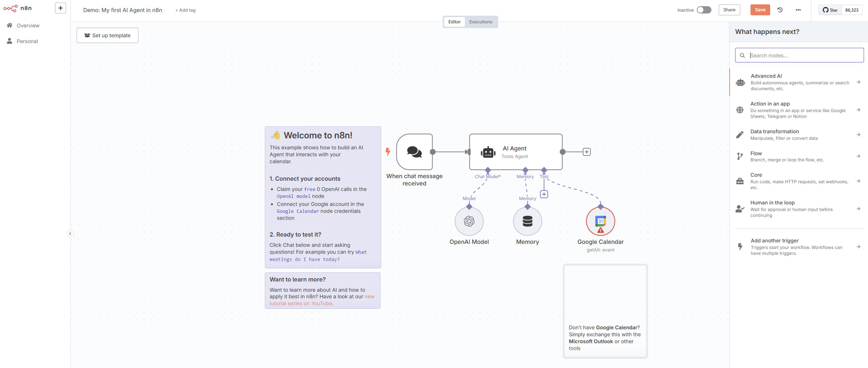Viewport: 868px width, 368px height.
Task: Click the GitHub Star button
Action: [x=830, y=10]
